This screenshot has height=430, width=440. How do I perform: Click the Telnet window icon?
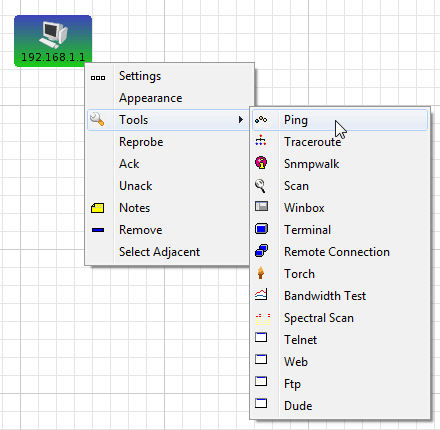click(261, 337)
